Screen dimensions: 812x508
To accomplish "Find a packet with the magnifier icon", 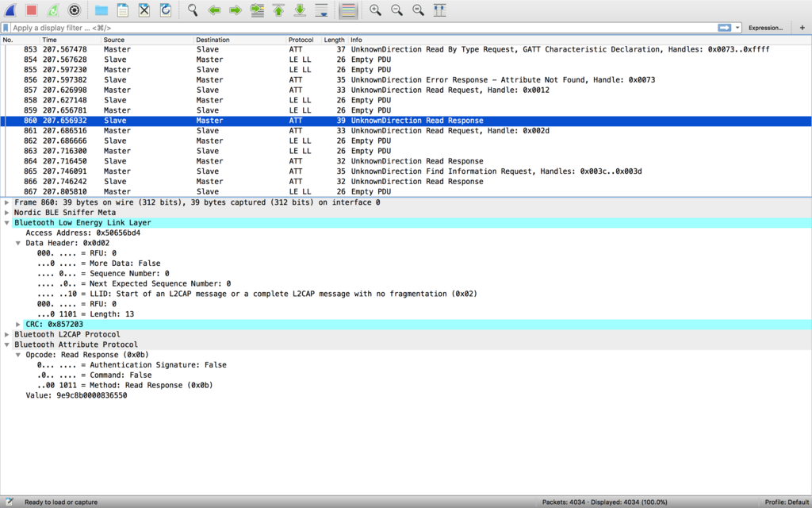I will coord(193,10).
